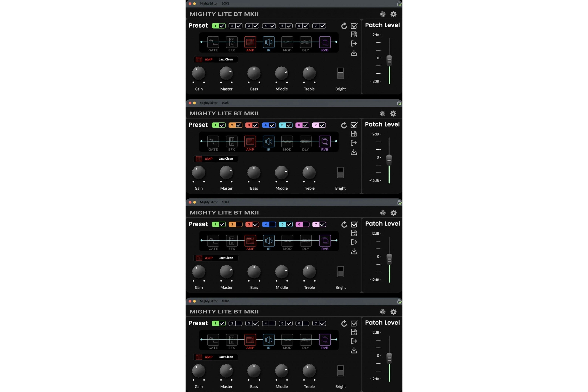The width and height of the screenshot is (588, 392).
Task: Open the Jazz Clean amp selector in the top window
Action: point(215,60)
